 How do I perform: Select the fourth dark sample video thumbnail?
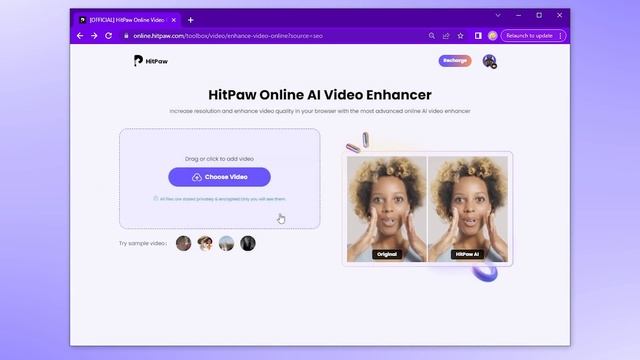click(x=248, y=243)
